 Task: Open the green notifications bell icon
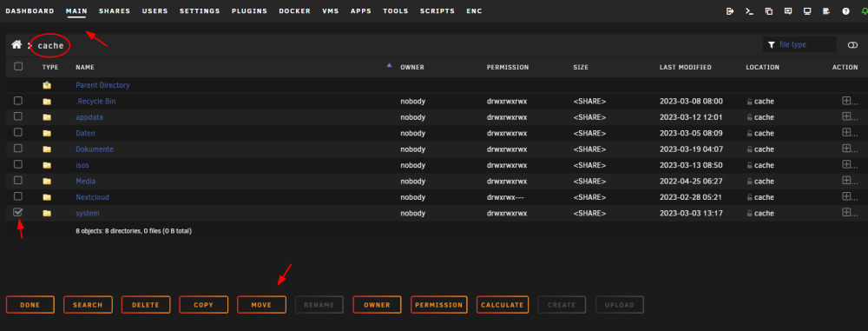(865, 11)
